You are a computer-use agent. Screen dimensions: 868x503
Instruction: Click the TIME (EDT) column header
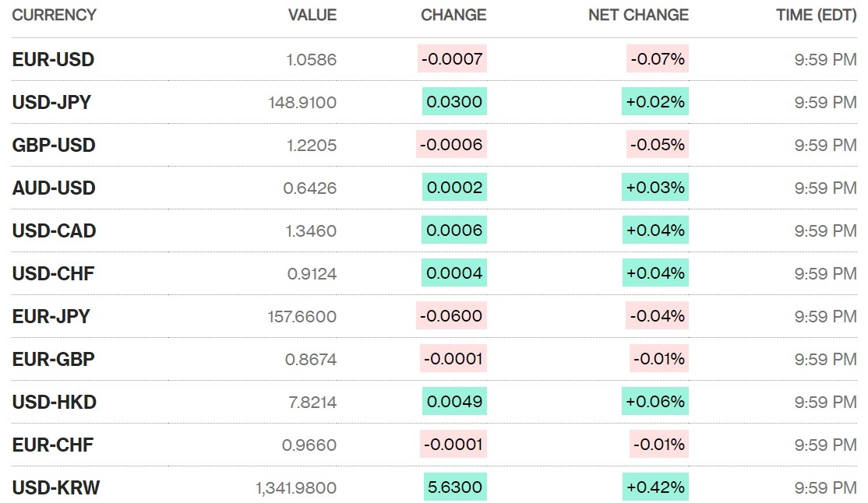point(816,15)
